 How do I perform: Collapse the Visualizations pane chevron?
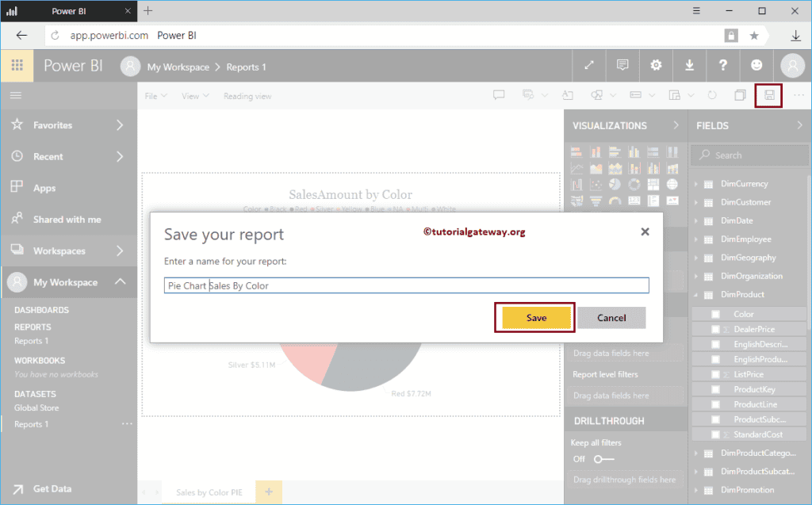(676, 125)
